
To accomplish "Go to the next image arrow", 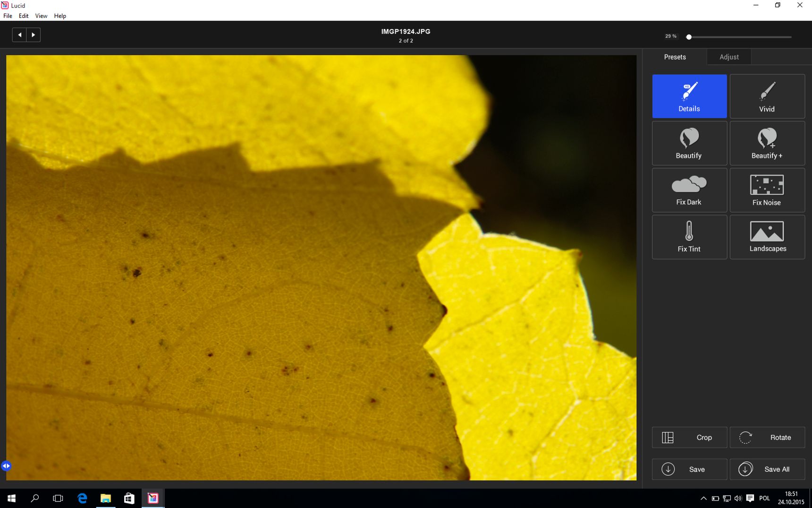I will point(34,34).
